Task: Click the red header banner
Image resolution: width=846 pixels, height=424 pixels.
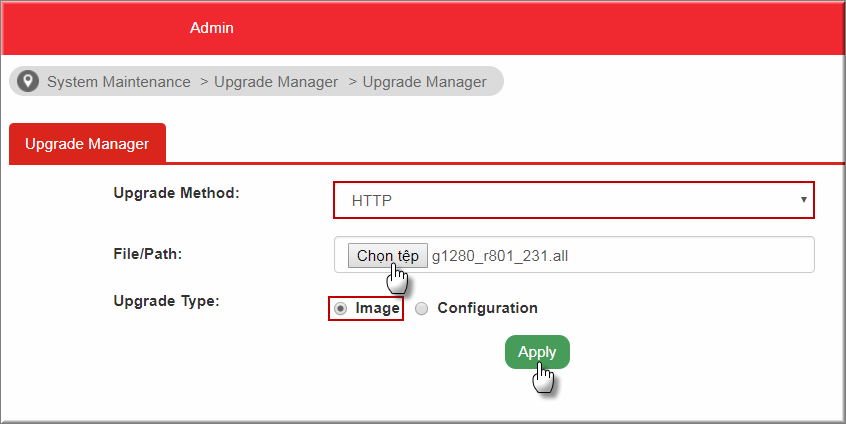Action: 423,28
